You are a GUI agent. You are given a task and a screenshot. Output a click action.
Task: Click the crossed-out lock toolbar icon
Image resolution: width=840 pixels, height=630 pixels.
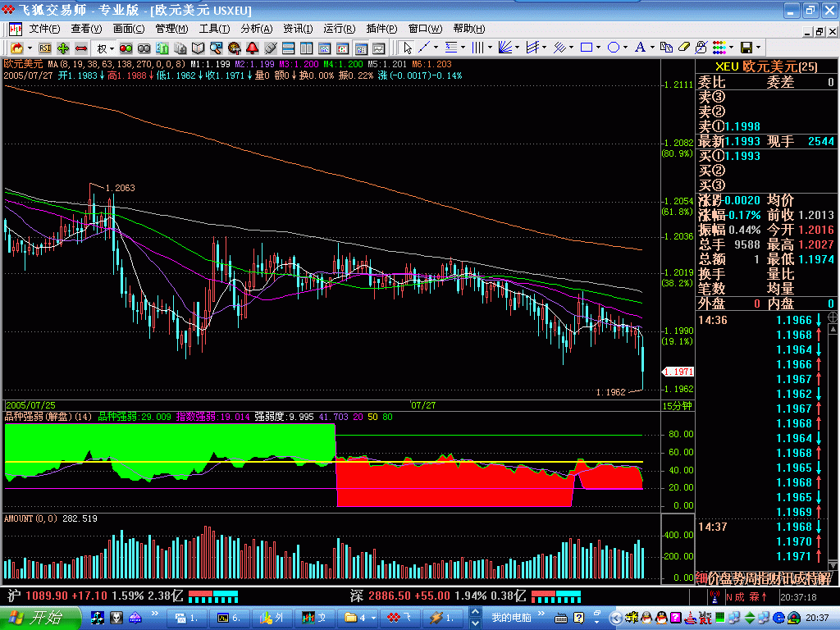point(701,48)
